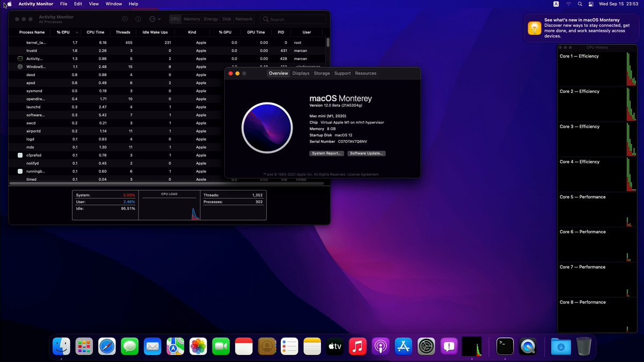The width and height of the screenshot is (644, 362).
Task: Launch FaceTime from the Dock
Action: click(x=221, y=346)
